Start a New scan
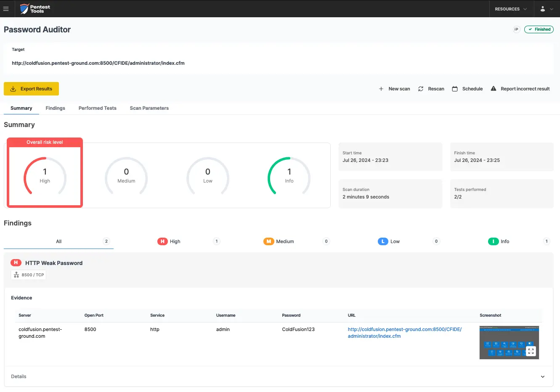The height and width of the screenshot is (392, 560). [x=394, y=89]
